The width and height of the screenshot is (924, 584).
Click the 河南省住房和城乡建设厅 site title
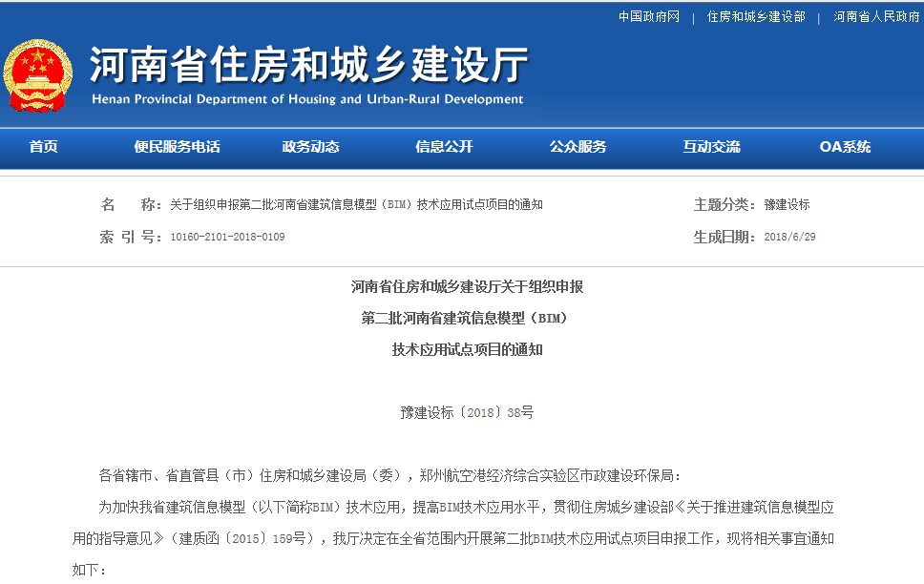[308, 65]
